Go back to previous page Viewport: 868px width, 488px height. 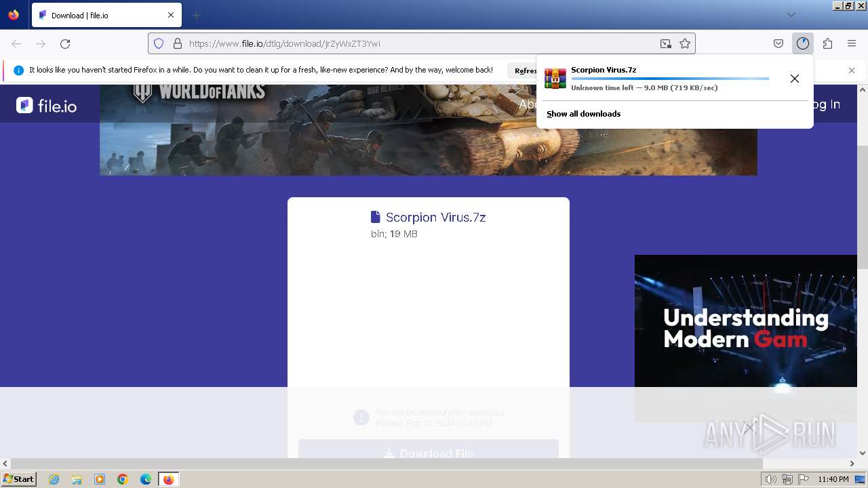click(16, 43)
